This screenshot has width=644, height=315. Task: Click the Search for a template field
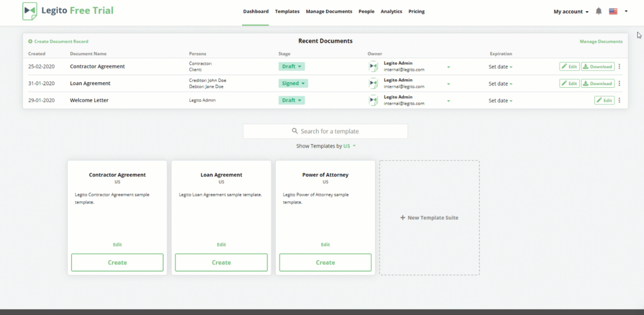click(x=325, y=131)
